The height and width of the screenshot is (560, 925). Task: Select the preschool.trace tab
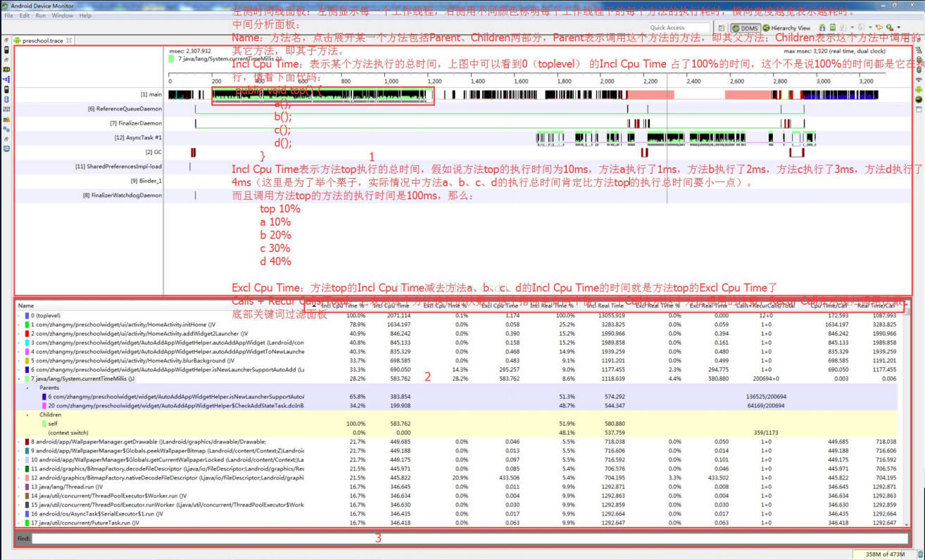42,41
